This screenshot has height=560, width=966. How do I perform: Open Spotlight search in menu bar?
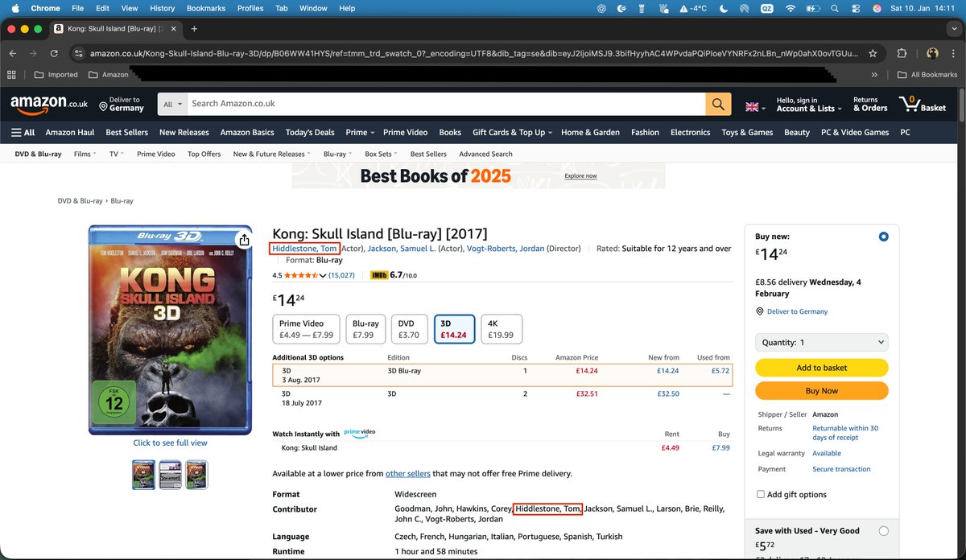pos(835,8)
